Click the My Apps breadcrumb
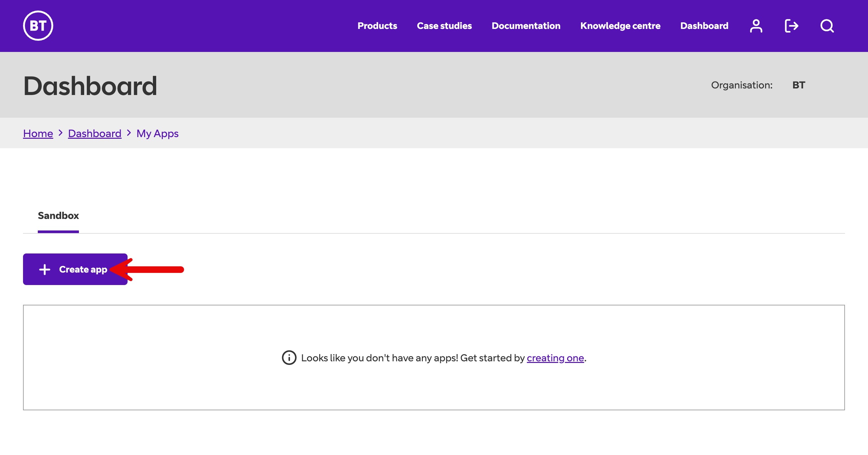 157,133
